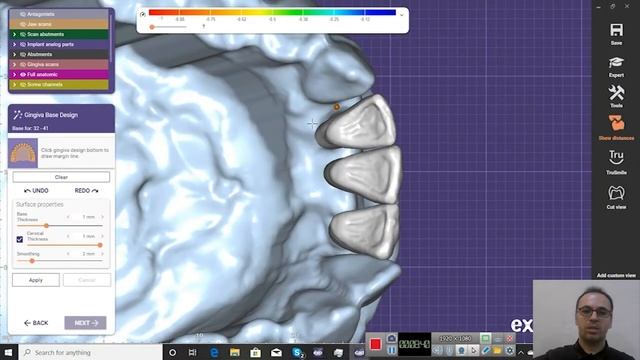Click the color scale gauge icon

142,14
